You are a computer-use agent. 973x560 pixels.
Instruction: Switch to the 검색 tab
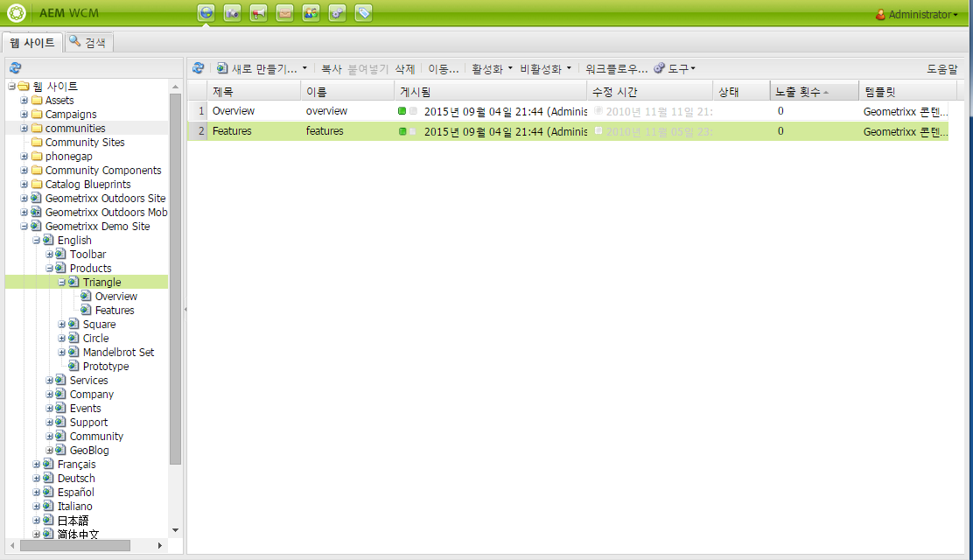click(x=88, y=42)
